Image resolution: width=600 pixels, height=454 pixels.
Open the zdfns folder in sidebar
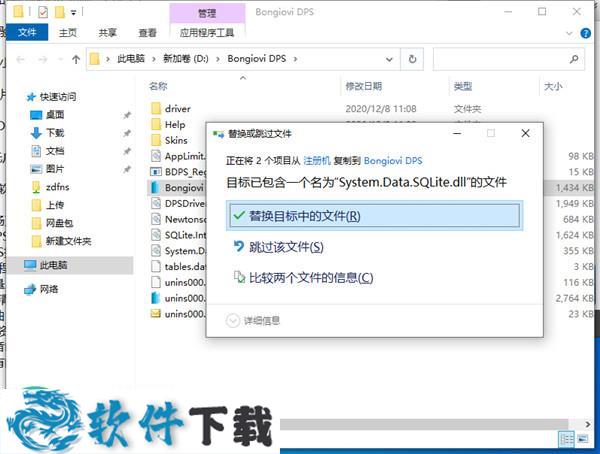[x=57, y=187]
